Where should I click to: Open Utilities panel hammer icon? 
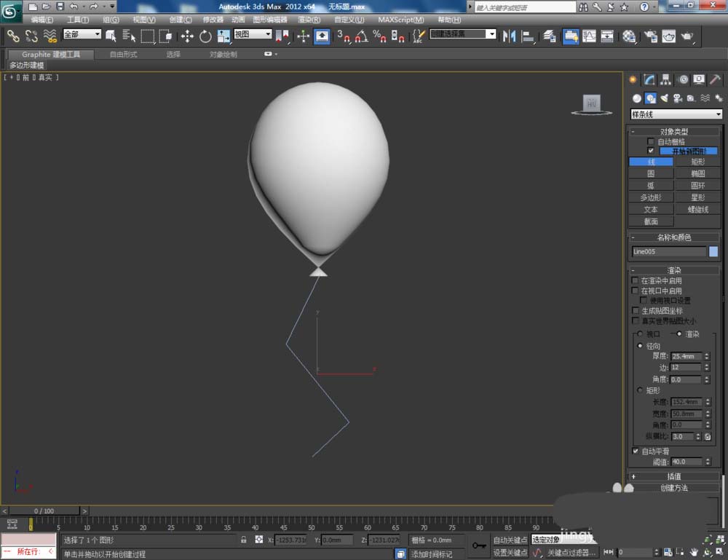(715, 79)
